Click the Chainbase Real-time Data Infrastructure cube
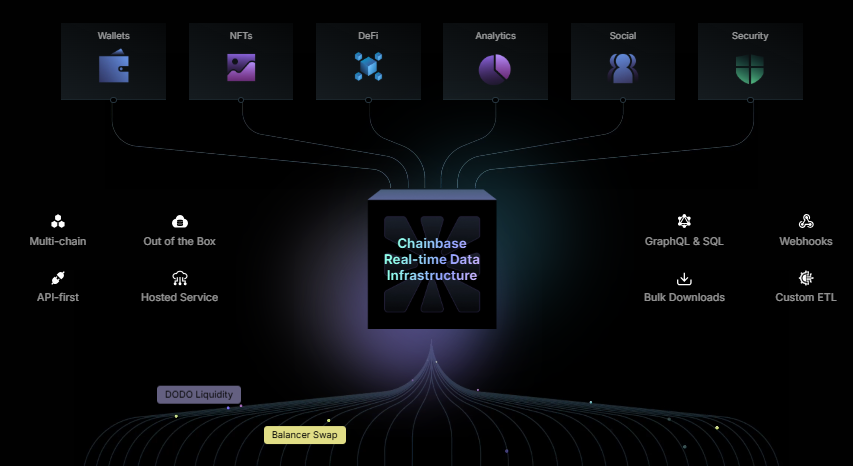The width and height of the screenshot is (853, 466). tap(432, 259)
